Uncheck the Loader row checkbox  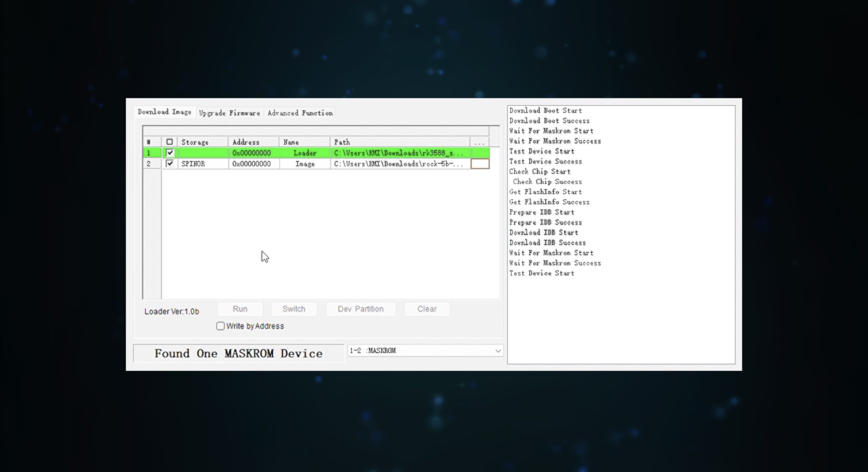click(x=170, y=153)
